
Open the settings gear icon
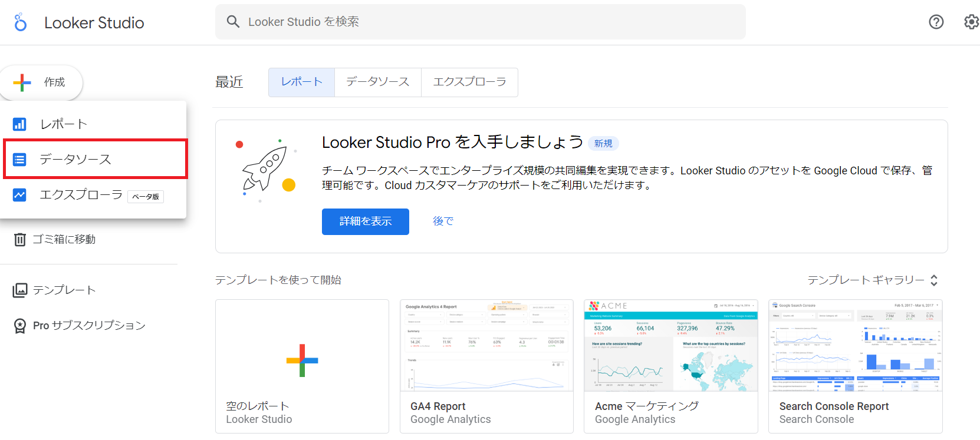(x=971, y=22)
